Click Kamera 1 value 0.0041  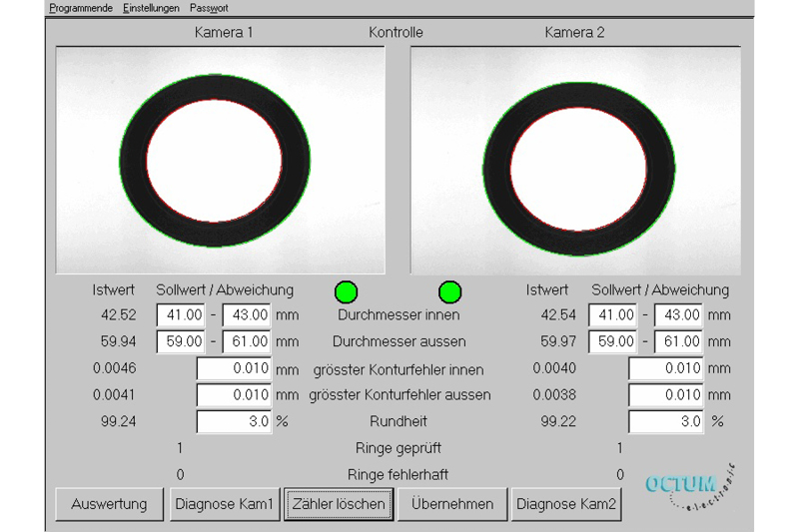pos(114,395)
